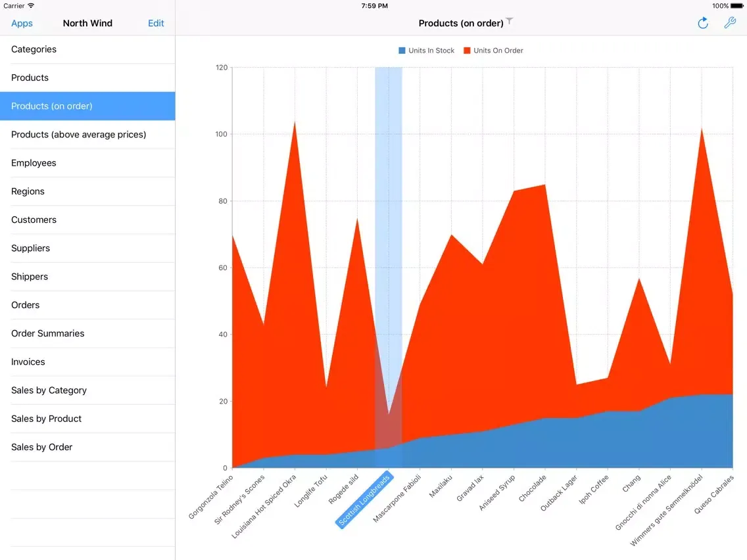Select the Chang axis label
The height and width of the screenshot is (560, 747).
point(632,483)
